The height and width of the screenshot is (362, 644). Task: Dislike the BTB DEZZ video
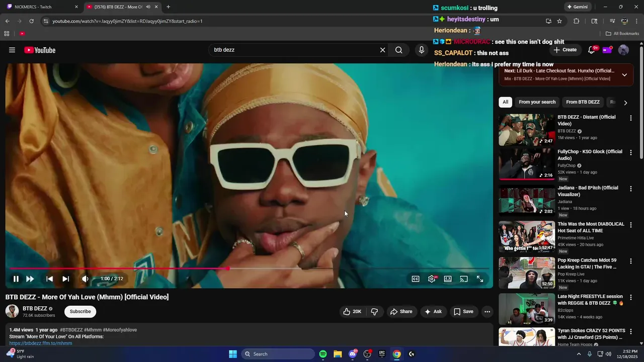point(374,312)
